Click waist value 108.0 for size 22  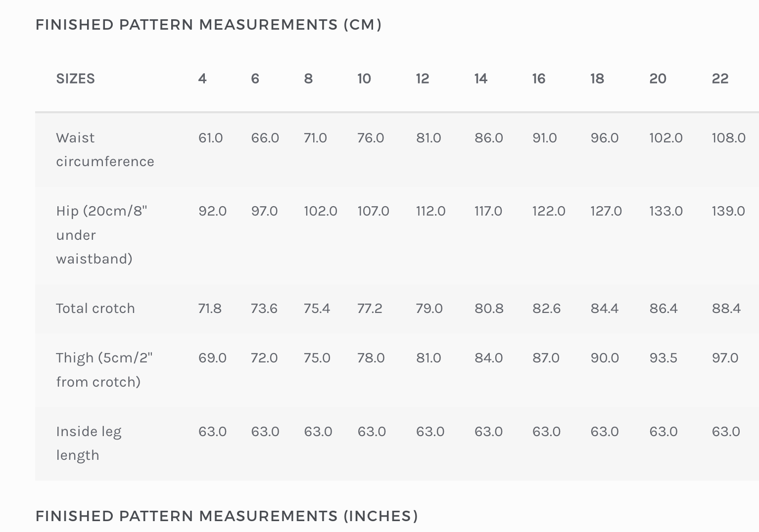click(728, 138)
